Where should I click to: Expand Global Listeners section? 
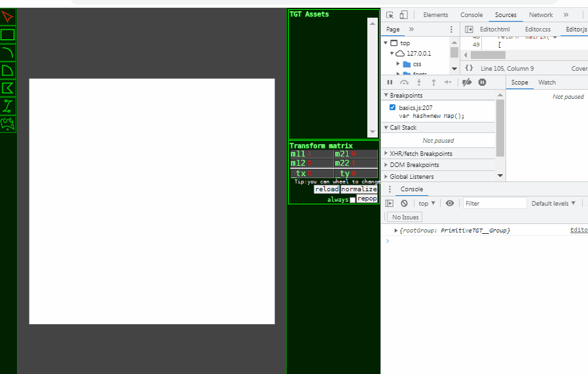[386, 176]
